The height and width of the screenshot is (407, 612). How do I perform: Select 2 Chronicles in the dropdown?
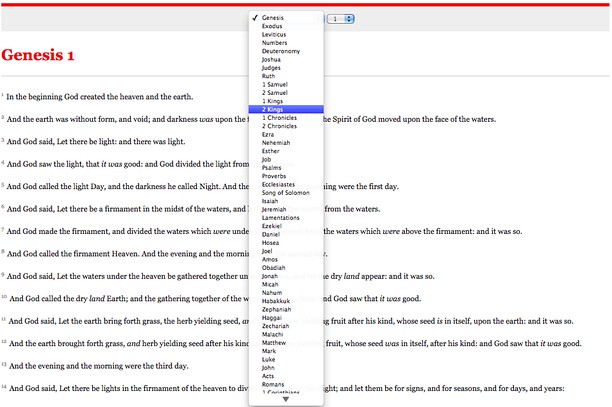click(x=286, y=126)
